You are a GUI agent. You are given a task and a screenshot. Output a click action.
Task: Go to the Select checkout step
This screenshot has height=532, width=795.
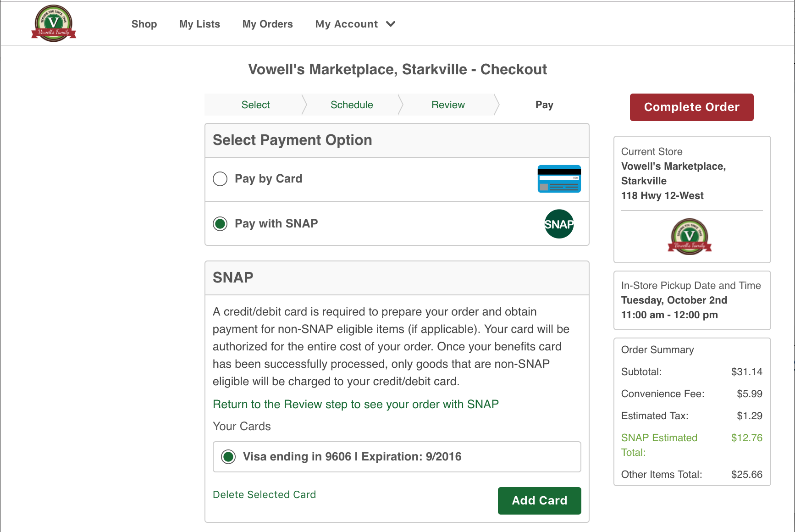click(x=255, y=105)
